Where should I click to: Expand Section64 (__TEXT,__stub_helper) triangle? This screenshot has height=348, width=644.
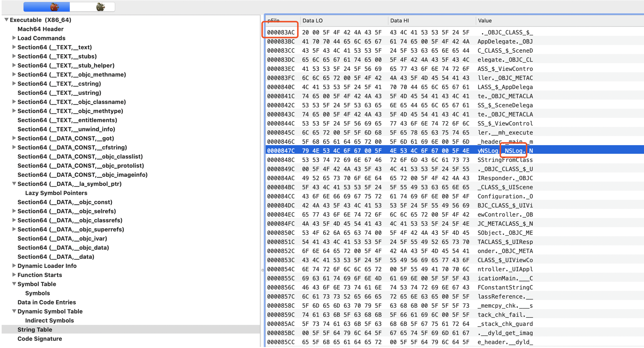coord(14,65)
